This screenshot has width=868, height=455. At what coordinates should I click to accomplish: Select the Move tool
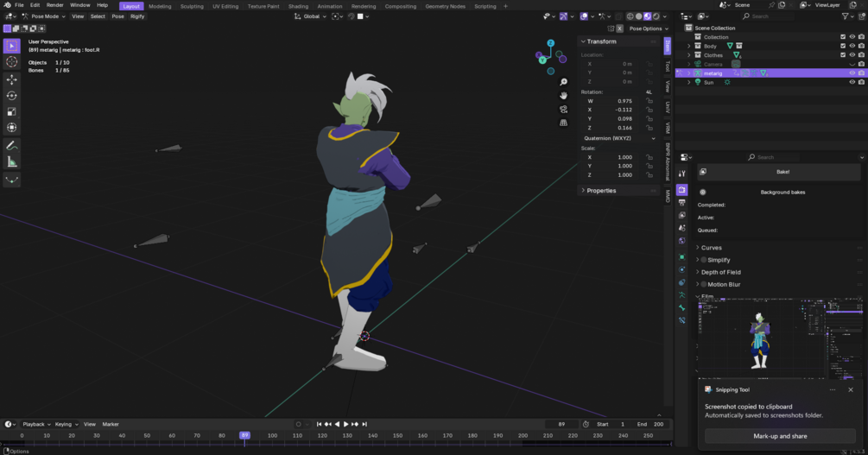pos(11,80)
